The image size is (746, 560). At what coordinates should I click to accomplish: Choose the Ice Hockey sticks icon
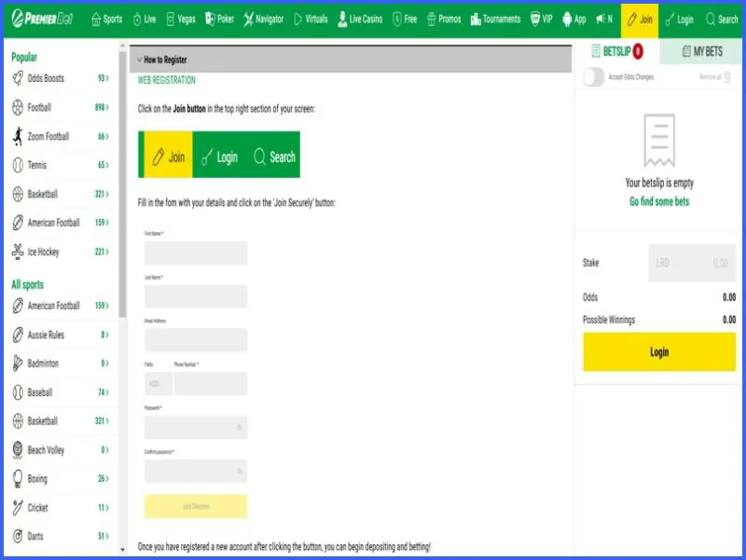click(x=18, y=252)
